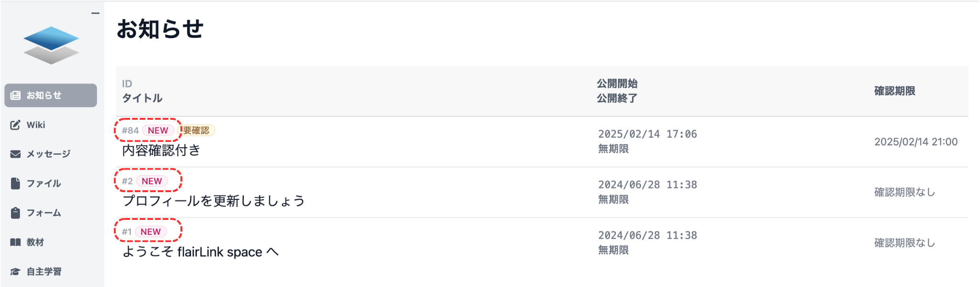
Task: Click the 自主学習 graduation cap icon
Action: [x=15, y=272]
